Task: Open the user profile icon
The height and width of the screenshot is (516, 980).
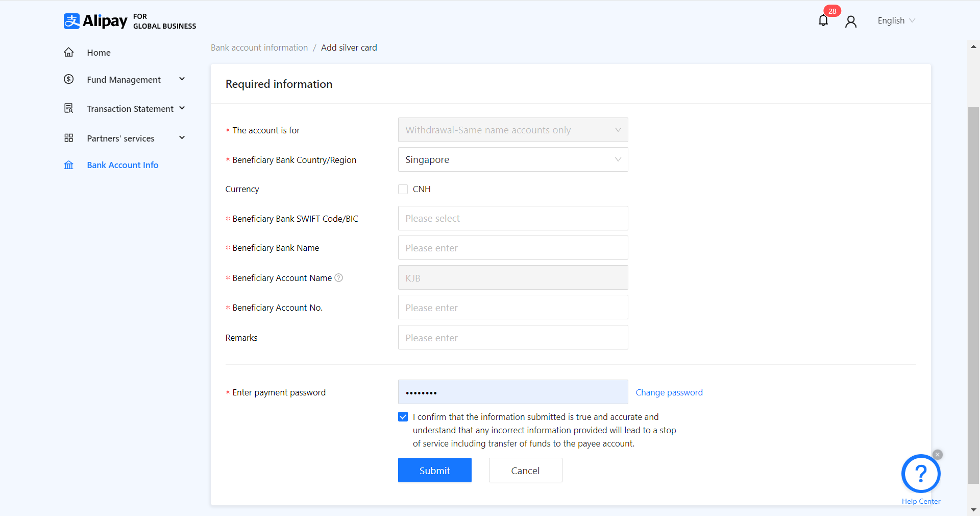Action: (x=850, y=21)
